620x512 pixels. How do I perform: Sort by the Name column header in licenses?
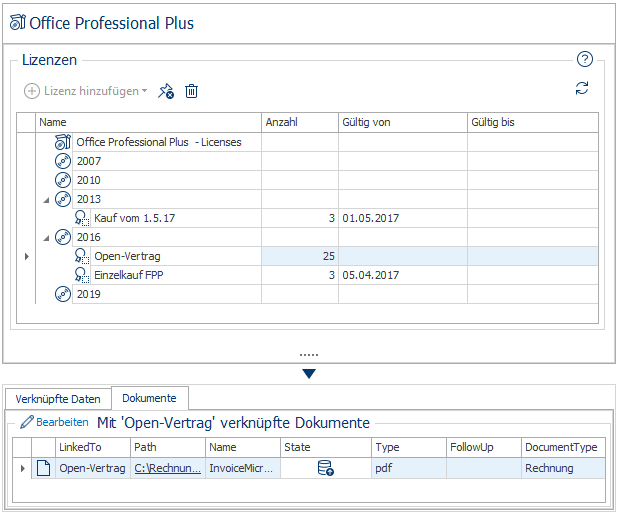click(x=148, y=123)
